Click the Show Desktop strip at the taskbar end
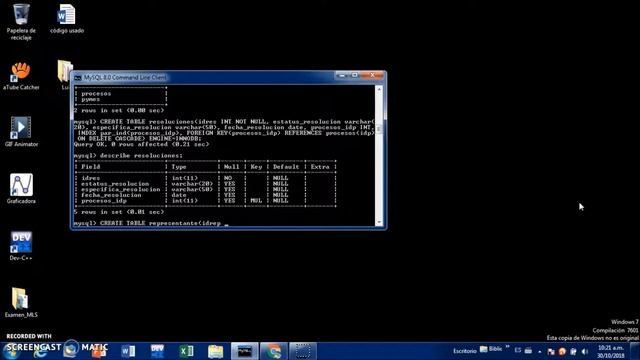The image size is (640, 360). 636,351
